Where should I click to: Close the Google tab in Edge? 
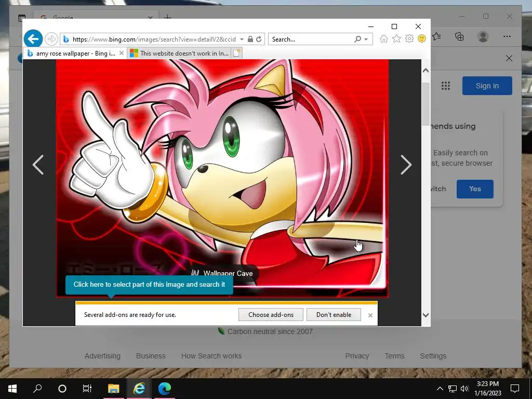[150, 17]
